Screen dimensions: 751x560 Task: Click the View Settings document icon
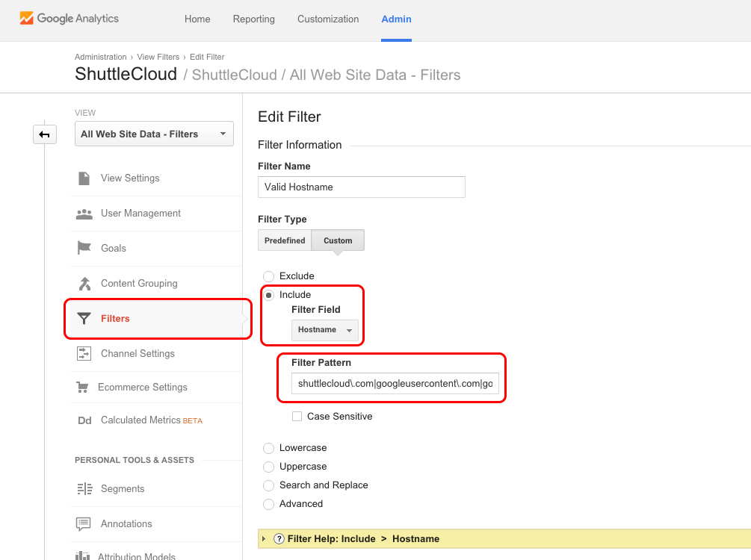point(84,178)
